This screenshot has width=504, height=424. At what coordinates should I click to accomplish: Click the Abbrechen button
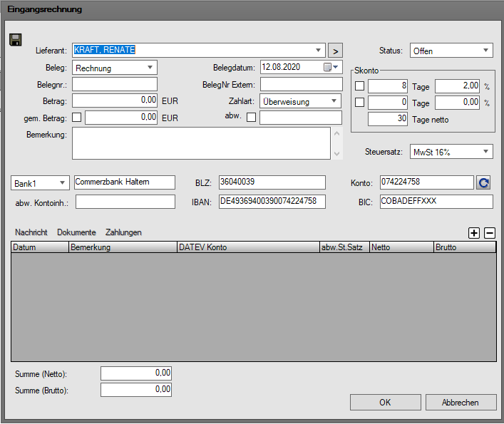pyautogui.click(x=461, y=403)
